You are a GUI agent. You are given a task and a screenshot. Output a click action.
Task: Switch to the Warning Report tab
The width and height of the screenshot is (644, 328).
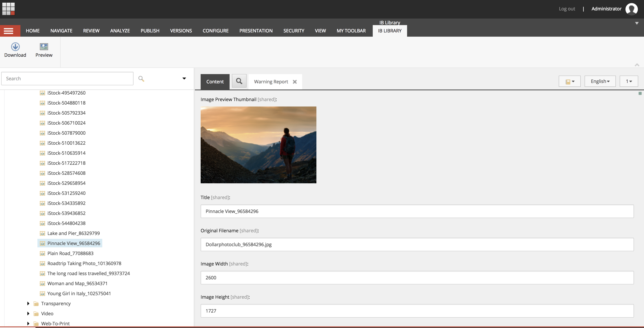[271, 82]
